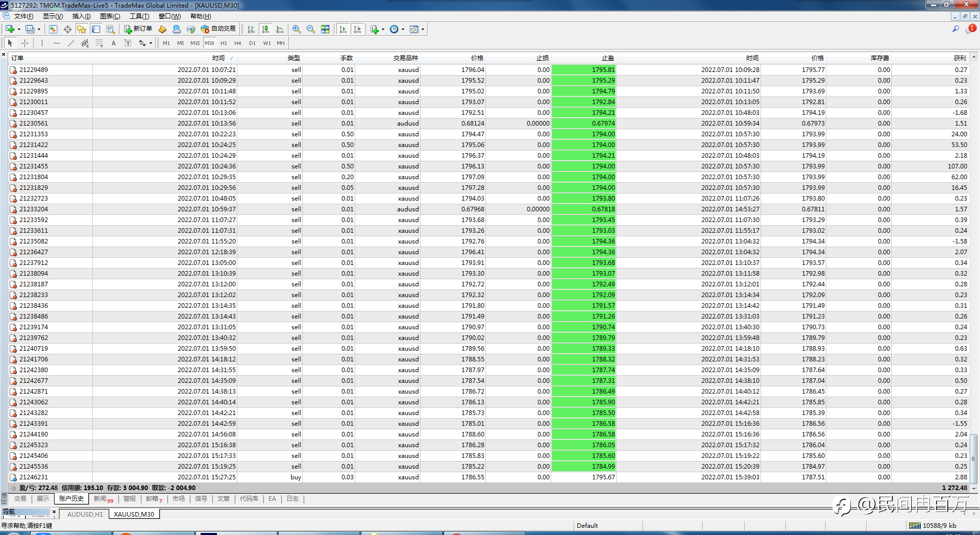Image resolution: width=980 pixels, height=535 pixels.
Task: Enable chart auto scroll icon
Action: (342, 29)
